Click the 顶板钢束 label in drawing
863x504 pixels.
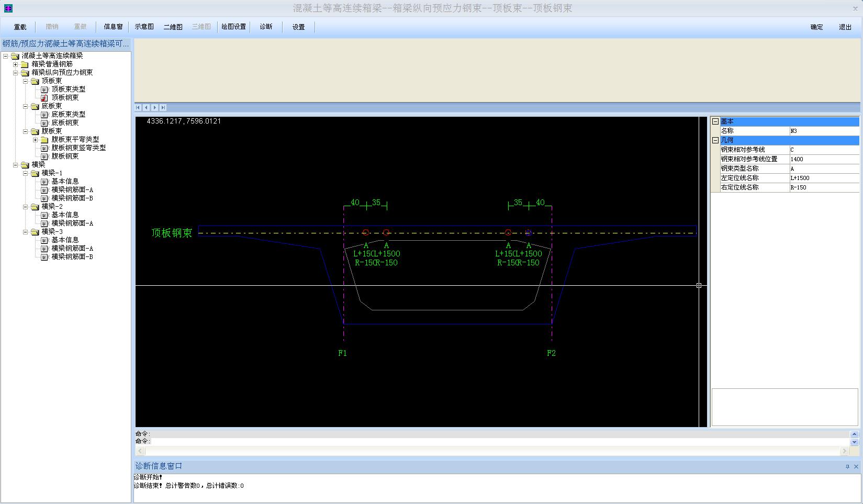point(172,233)
